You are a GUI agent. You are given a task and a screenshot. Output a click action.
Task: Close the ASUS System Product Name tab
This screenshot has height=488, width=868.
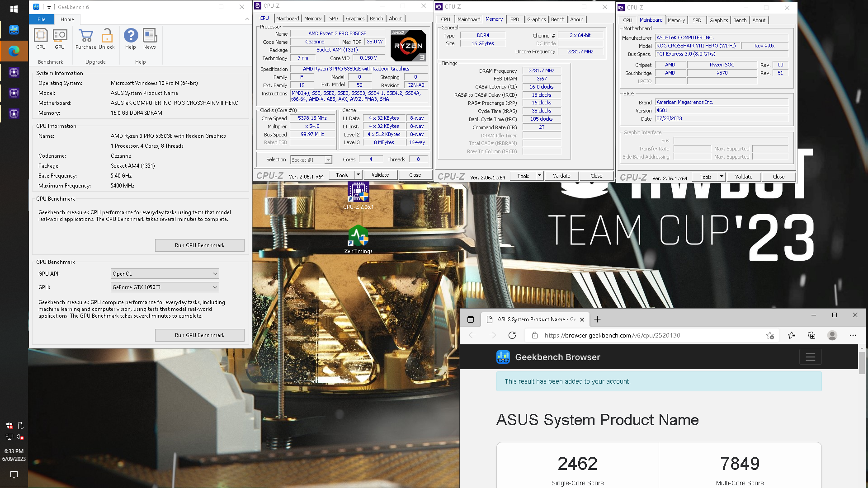582,319
